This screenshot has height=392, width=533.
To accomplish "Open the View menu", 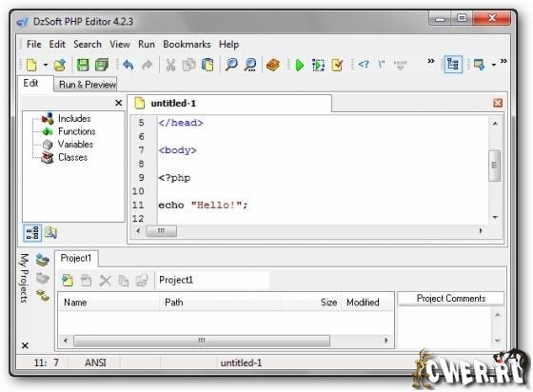I will 120,44.
